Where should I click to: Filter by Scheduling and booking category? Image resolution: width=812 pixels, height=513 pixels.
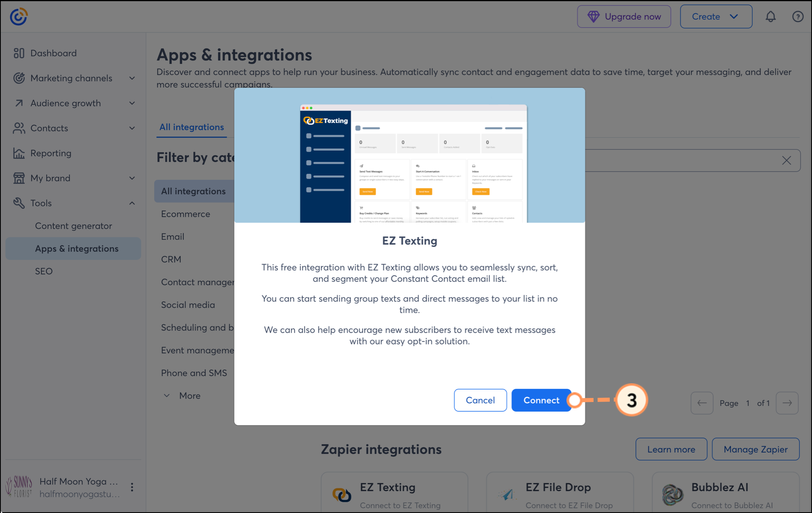tap(198, 327)
